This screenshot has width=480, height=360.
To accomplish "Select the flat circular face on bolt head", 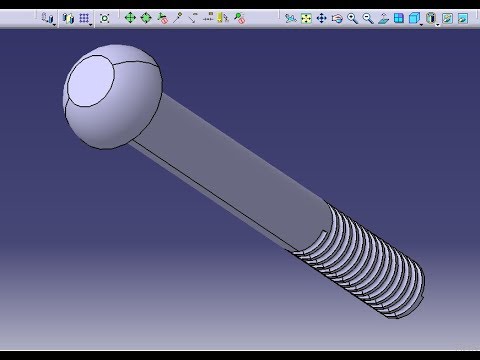I will tap(91, 81).
